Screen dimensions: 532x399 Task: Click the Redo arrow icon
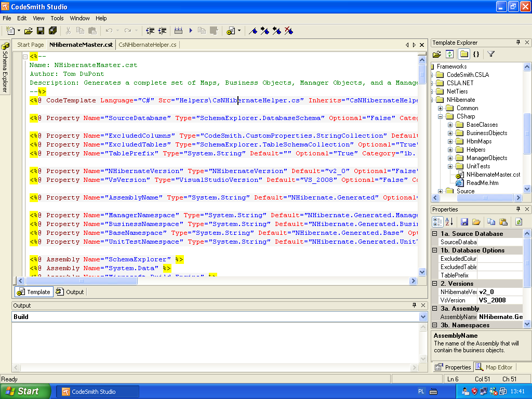[128, 31]
